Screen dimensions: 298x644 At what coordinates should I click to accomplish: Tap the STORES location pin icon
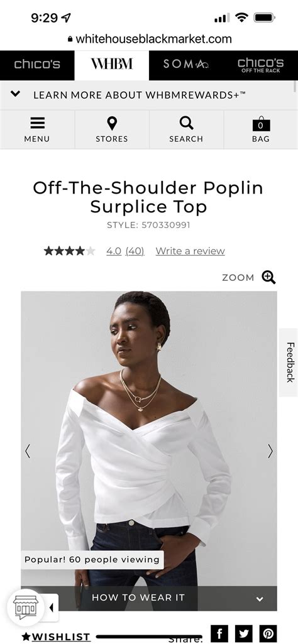click(112, 124)
